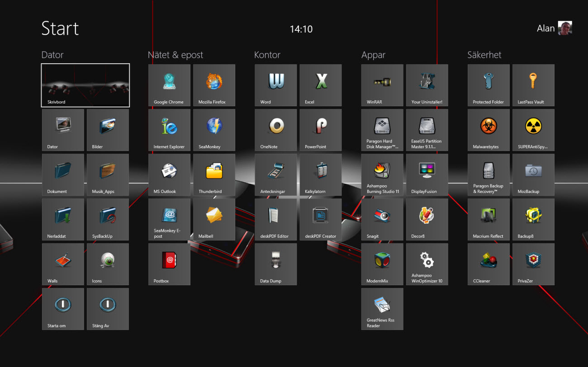Click the Alan user account name
The image size is (588, 367).
545,28
